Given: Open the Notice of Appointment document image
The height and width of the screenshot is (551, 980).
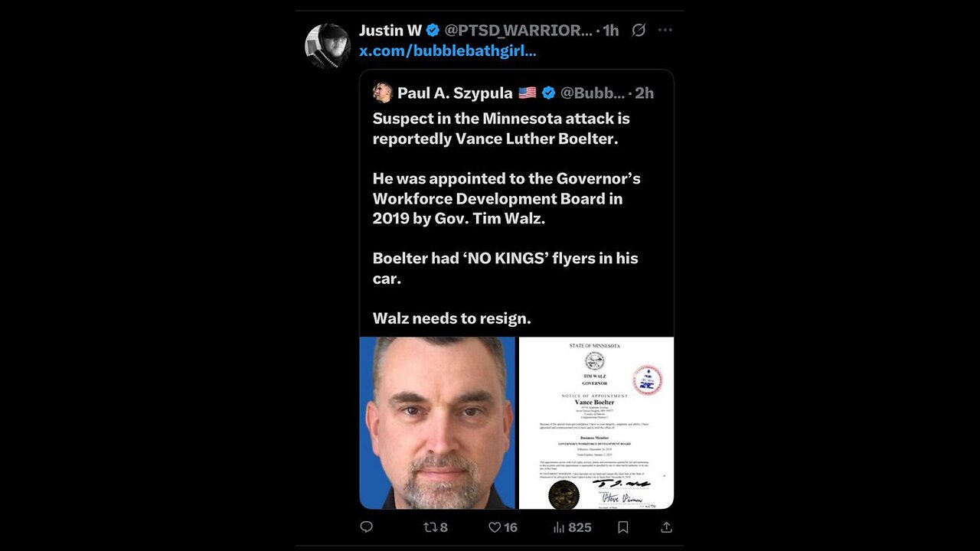Looking at the screenshot, I should 596,422.
